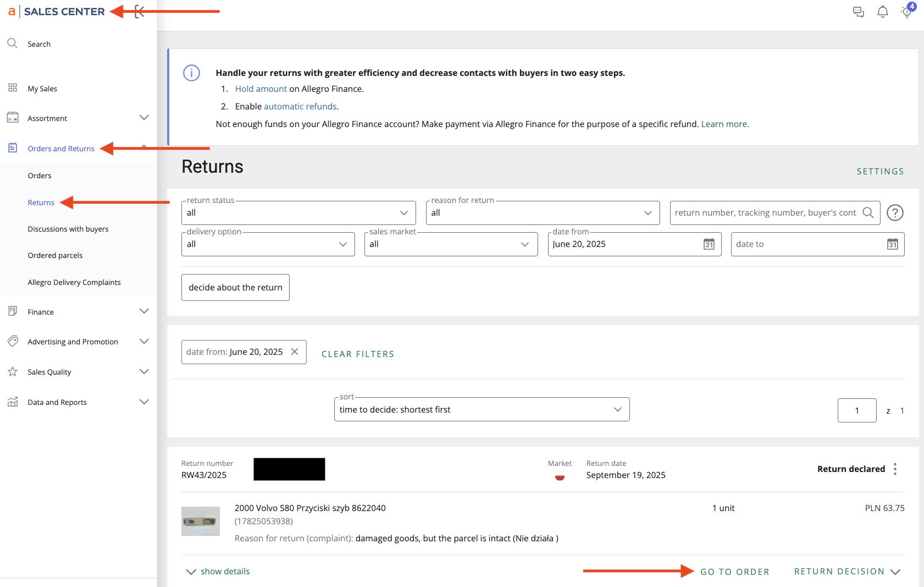Open the date to calendar icon
This screenshot has width=924, height=587.
[x=892, y=244]
